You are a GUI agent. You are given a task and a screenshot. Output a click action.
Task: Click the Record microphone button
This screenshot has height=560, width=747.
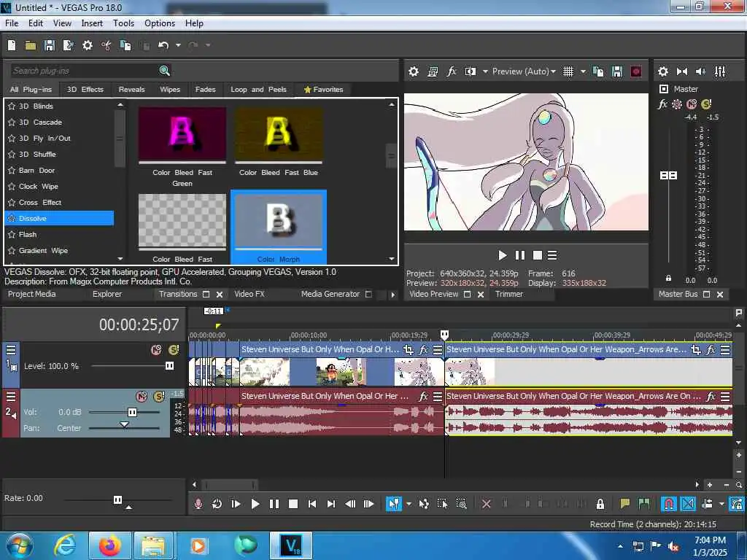(198, 503)
